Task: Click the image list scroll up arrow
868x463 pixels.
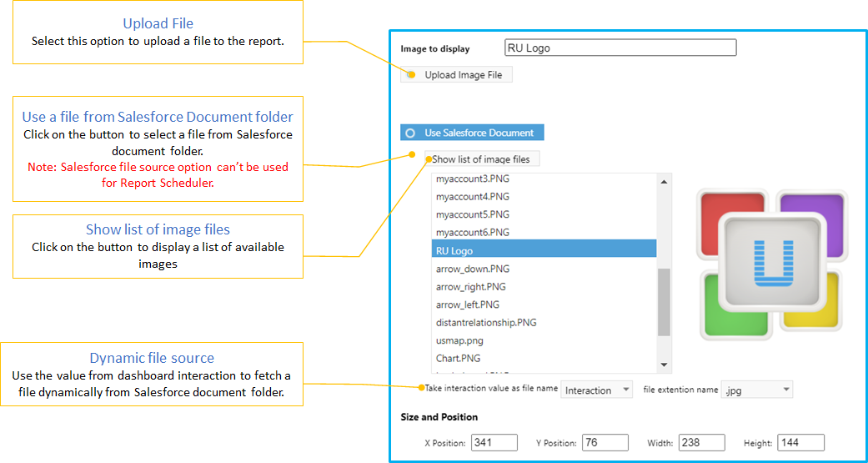Action: click(665, 181)
